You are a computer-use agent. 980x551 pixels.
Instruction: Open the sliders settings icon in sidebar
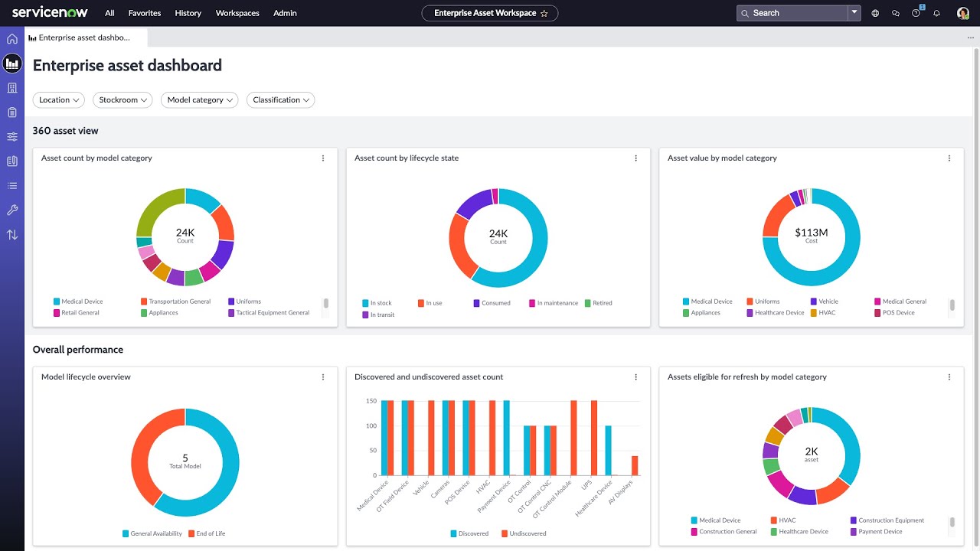12,137
